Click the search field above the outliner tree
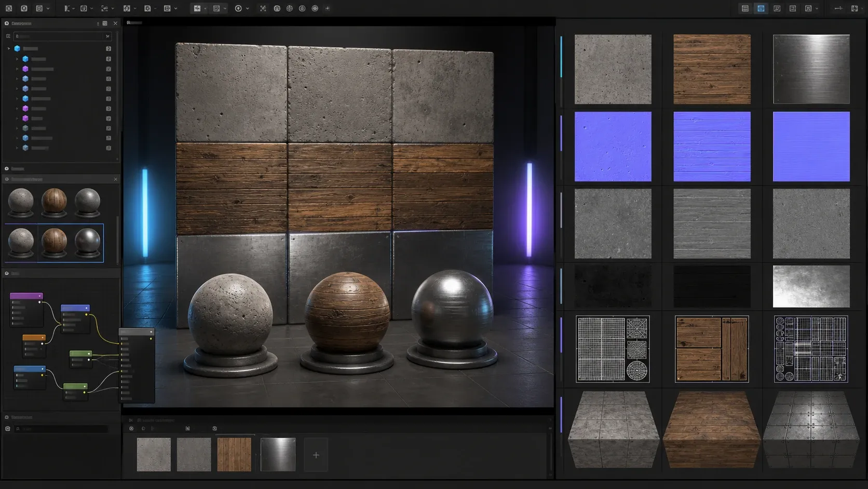The height and width of the screenshot is (489, 868). pos(62,36)
